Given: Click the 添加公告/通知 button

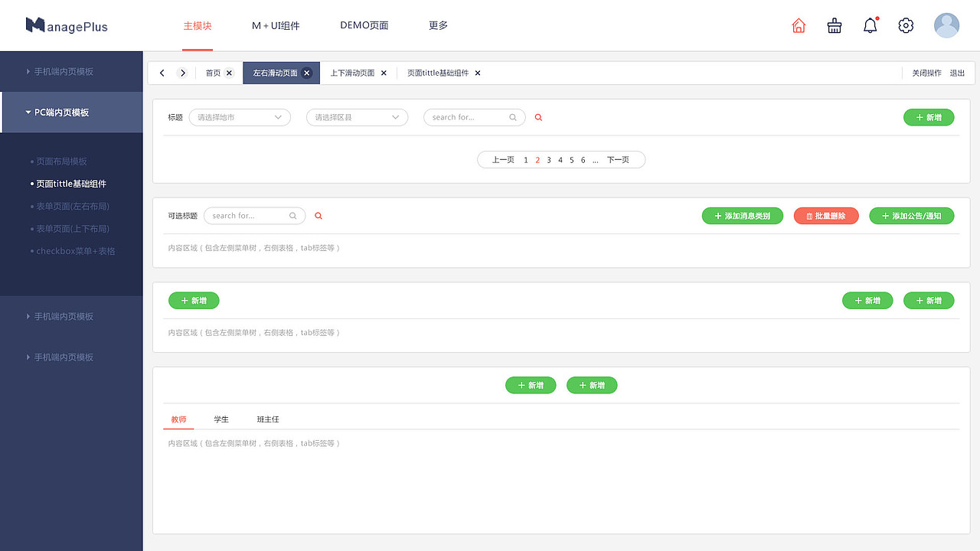Looking at the screenshot, I should 911,216.
